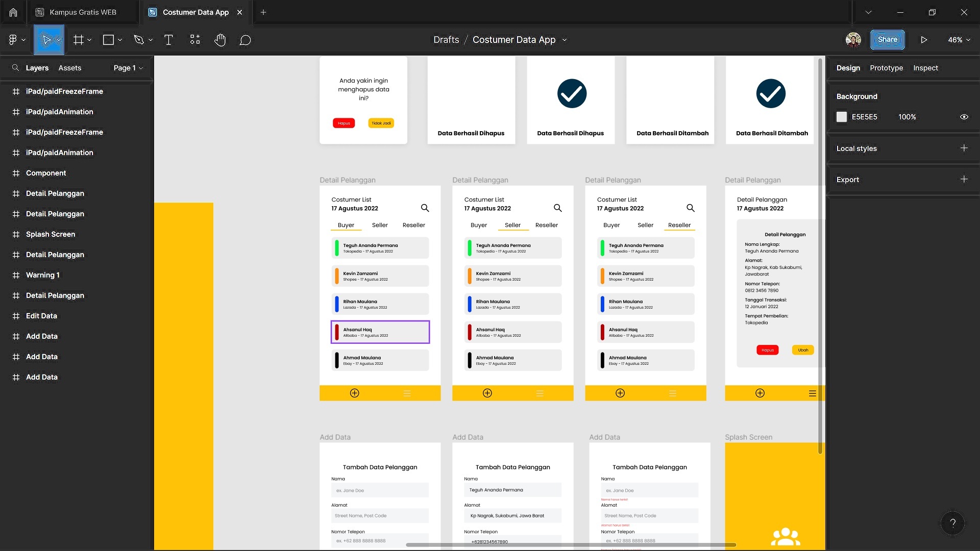The width and height of the screenshot is (980, 551).
Task: Click hamburger icon in Detail Pelanggan detail frame
Action: click(813, 393)
